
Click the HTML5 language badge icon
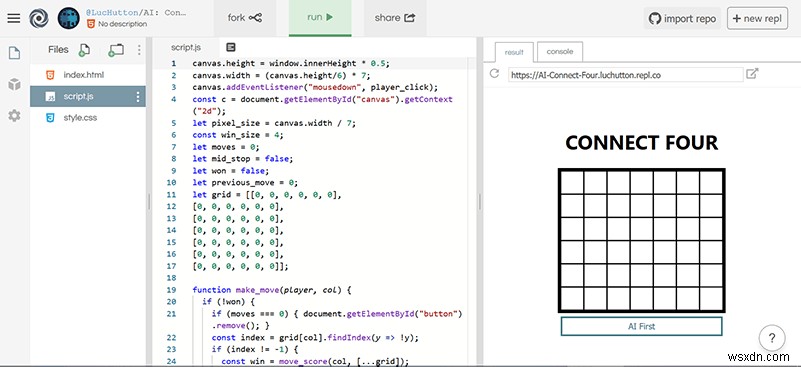[x=91, y=24]
